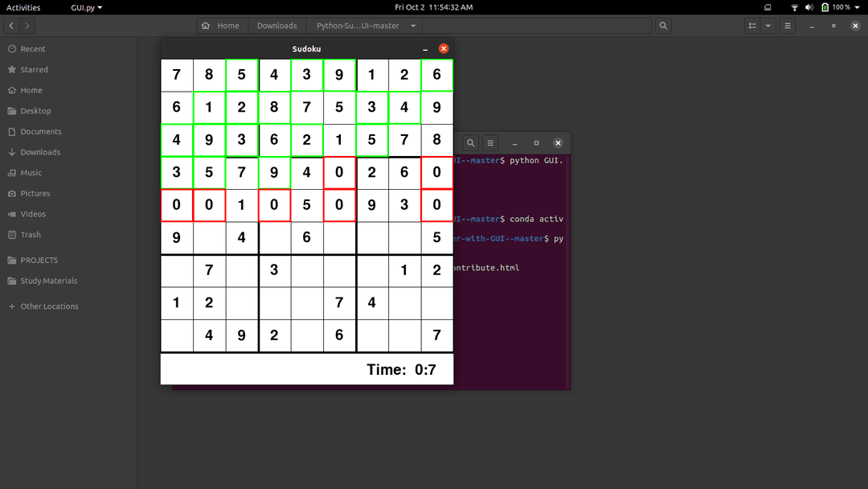Click the empty Sudoku cell below the 9
This screenshot has height=489, width=868.
tap(177, 270)
